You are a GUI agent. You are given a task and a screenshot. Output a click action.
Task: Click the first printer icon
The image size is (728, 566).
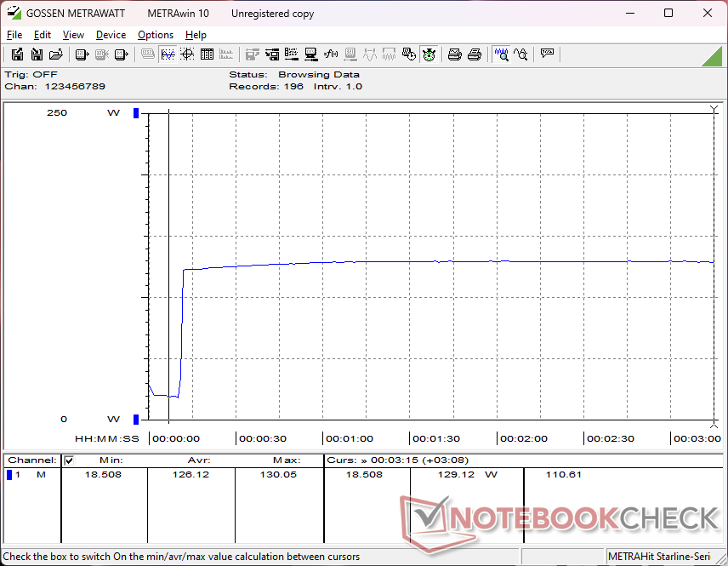(455, 54)
